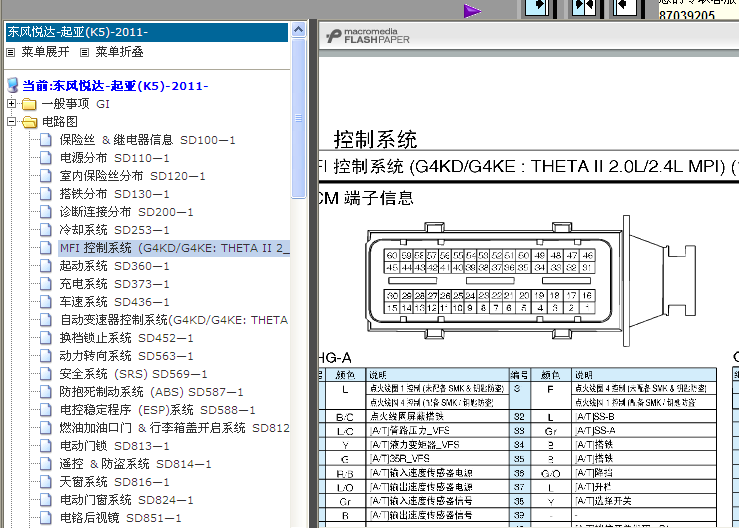
Task: Click the 东风悦达-起亚(K5)-2011- blue title bar
Action: click(147, 32)
